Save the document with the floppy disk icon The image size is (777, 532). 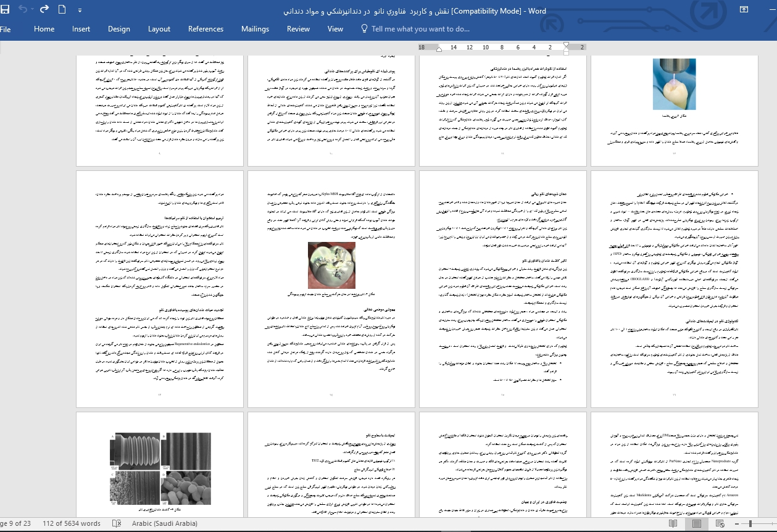[x=6, y=9]
